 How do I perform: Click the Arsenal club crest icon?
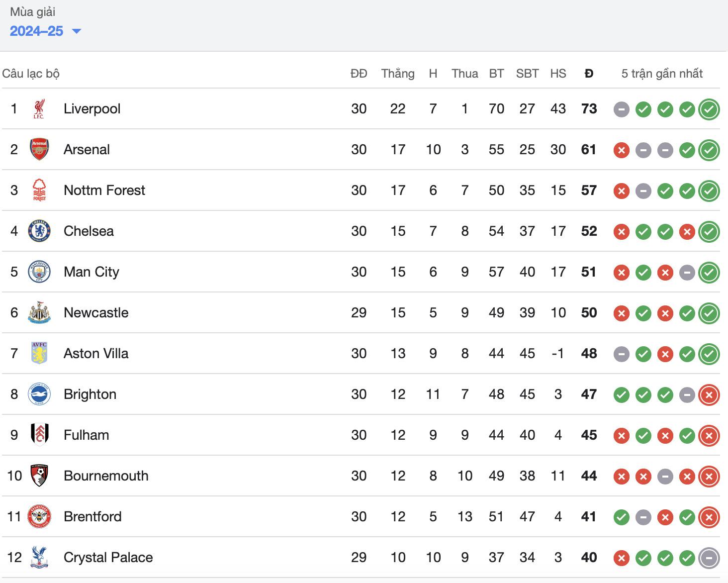click(39, 150)
